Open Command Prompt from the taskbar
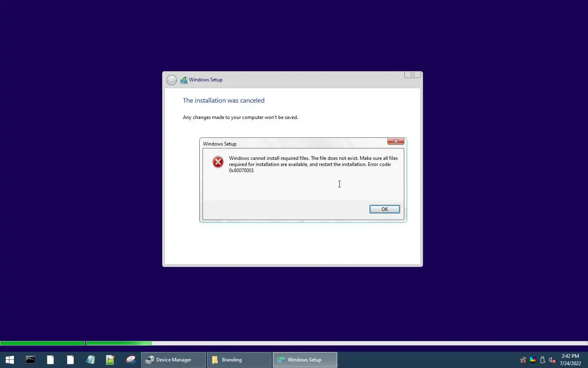Image resolution: width=588 pixels, height=368 pixels. click(30, 360)
